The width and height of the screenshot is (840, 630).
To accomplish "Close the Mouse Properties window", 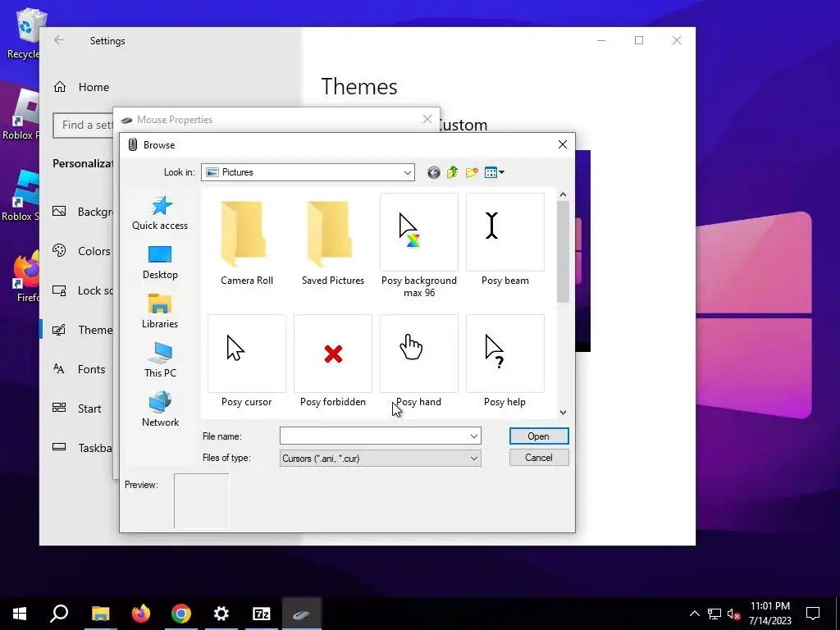I will [x=427, y=119].
